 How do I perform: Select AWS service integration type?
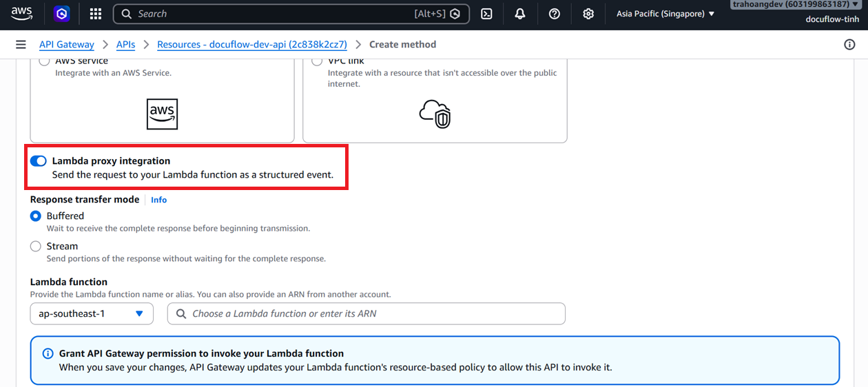pyautogui.click(x=45, y=61)
